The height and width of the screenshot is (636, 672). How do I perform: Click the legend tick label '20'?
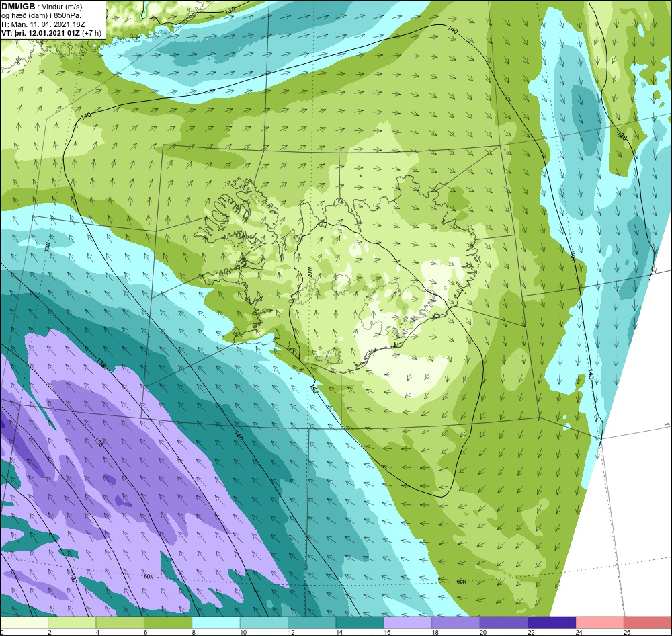pos(483,632)
